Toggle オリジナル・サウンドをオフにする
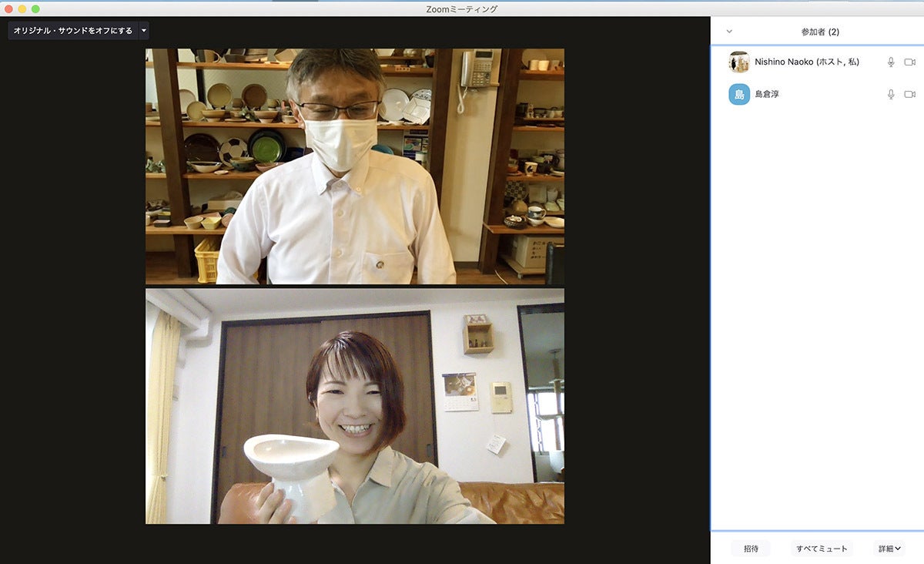 pos(72,31)
